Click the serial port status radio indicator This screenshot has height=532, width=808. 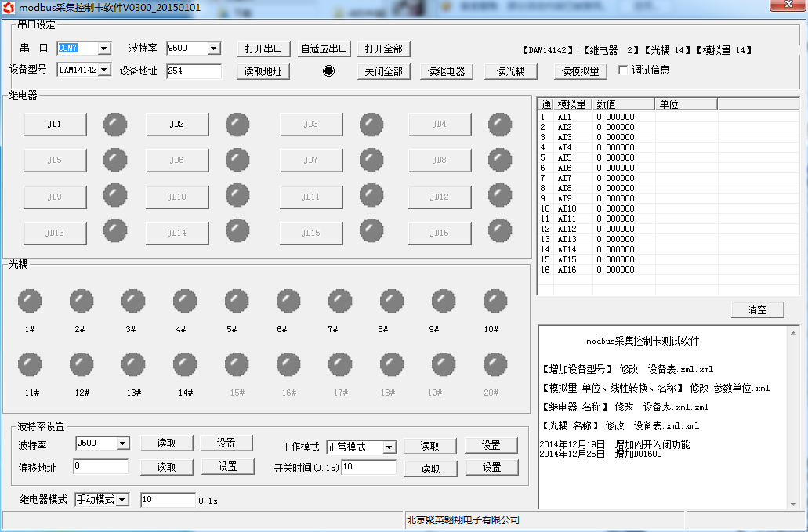328,71
